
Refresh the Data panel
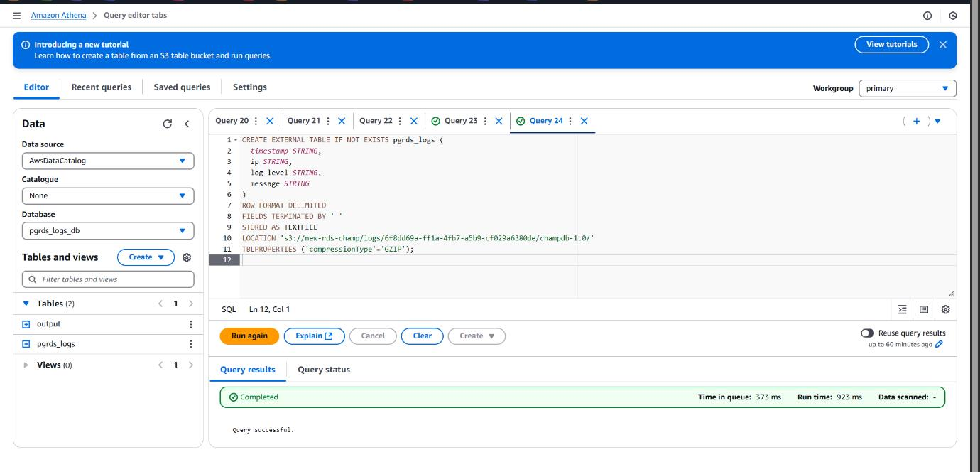[168, 124]
